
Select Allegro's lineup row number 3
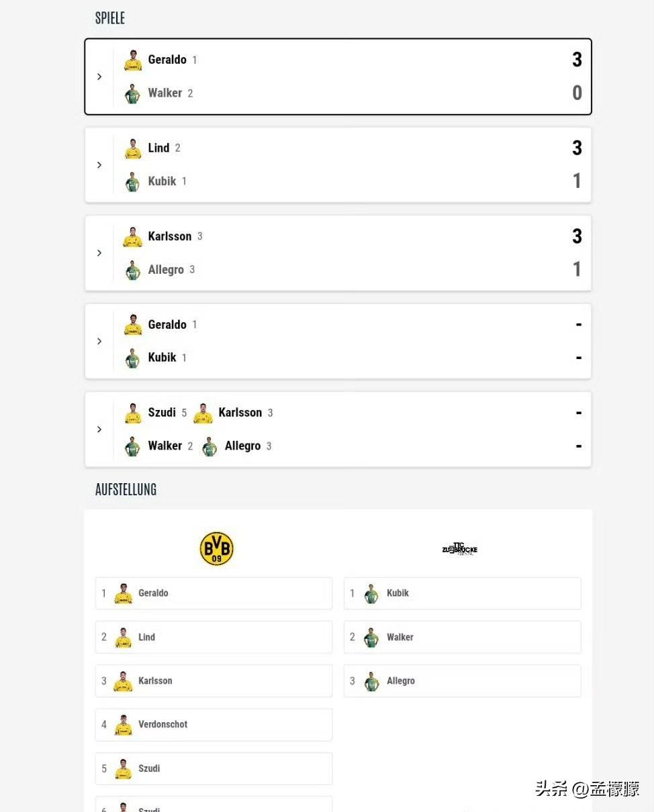pyautogui.click(x=463, y=680)
